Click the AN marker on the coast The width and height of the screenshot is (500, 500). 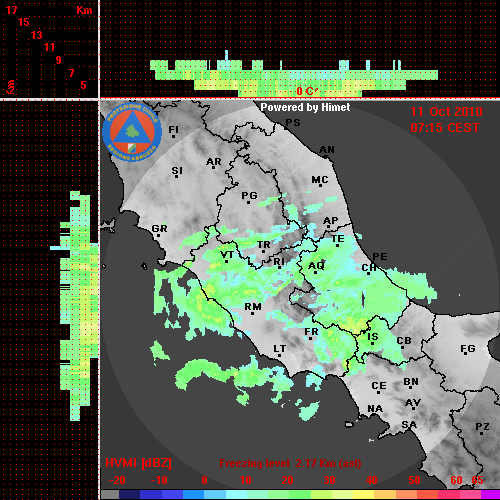coord(327,150)
